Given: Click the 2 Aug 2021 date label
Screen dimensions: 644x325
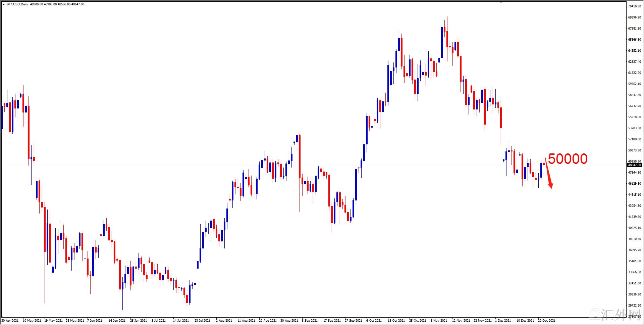Looking at the screenshot, I should click(x=224, y=321).
